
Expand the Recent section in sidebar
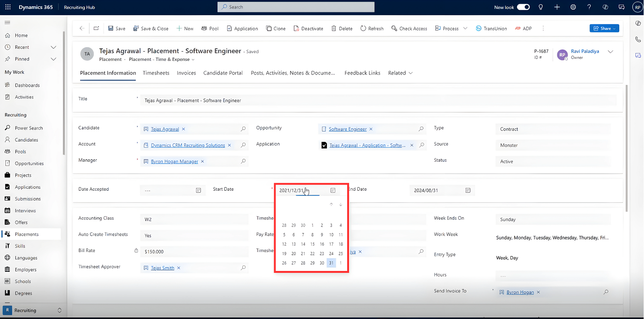pos(53,47)
